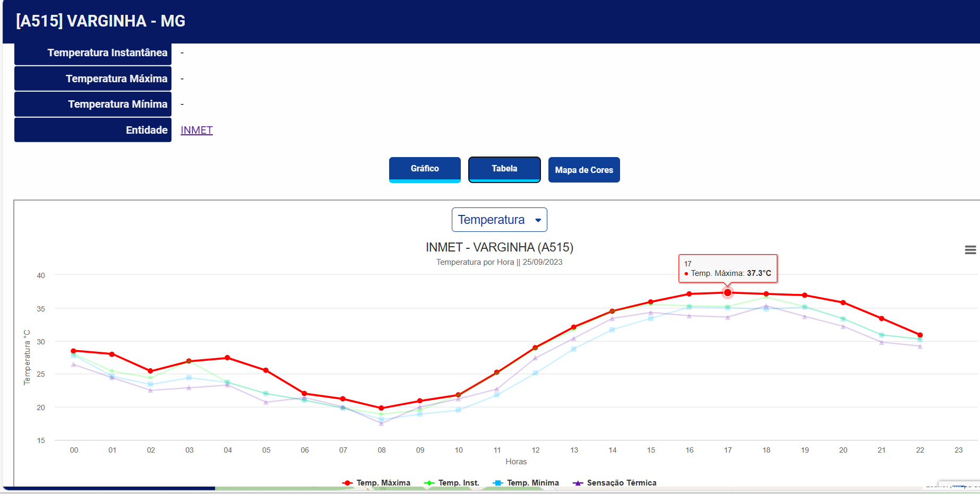The height and width of the screenshot is (494, 980).
Task: Select the red data point at hour 04
Action: (x=227, y=358)
